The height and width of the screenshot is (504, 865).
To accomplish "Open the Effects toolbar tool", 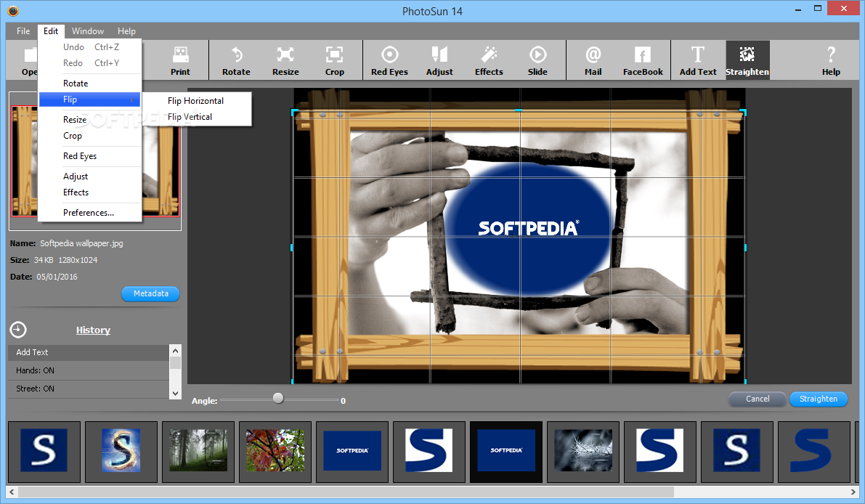I will click(x=489, y=61).
